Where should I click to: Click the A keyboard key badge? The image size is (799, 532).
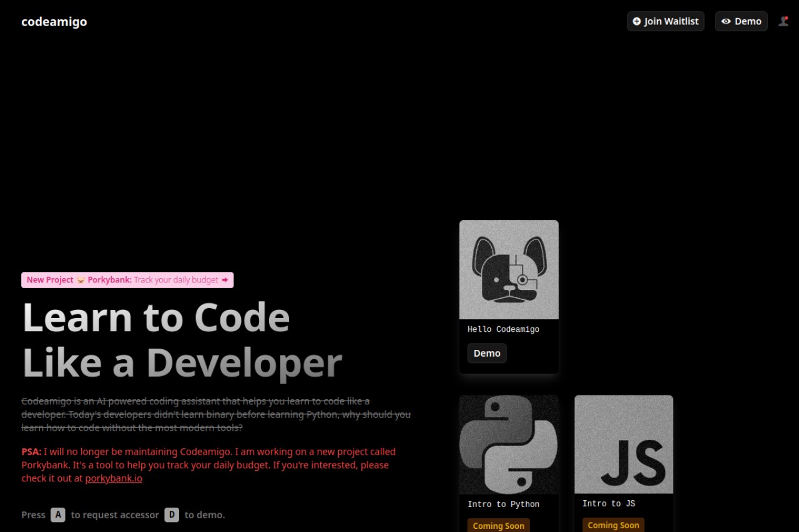[58, 515]
